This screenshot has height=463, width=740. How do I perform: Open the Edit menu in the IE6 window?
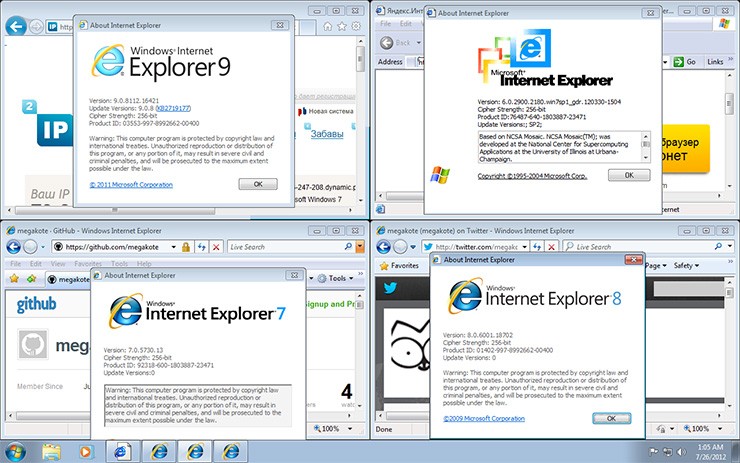coord(406,23)
